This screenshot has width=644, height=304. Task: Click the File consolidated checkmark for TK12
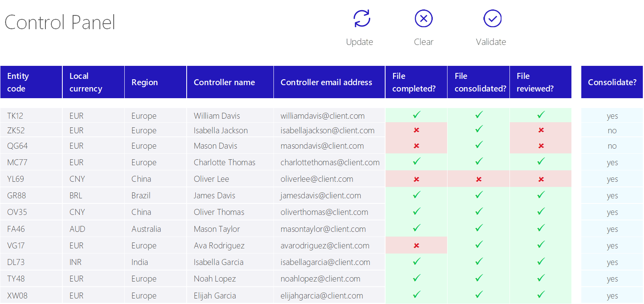click(479, 115)
